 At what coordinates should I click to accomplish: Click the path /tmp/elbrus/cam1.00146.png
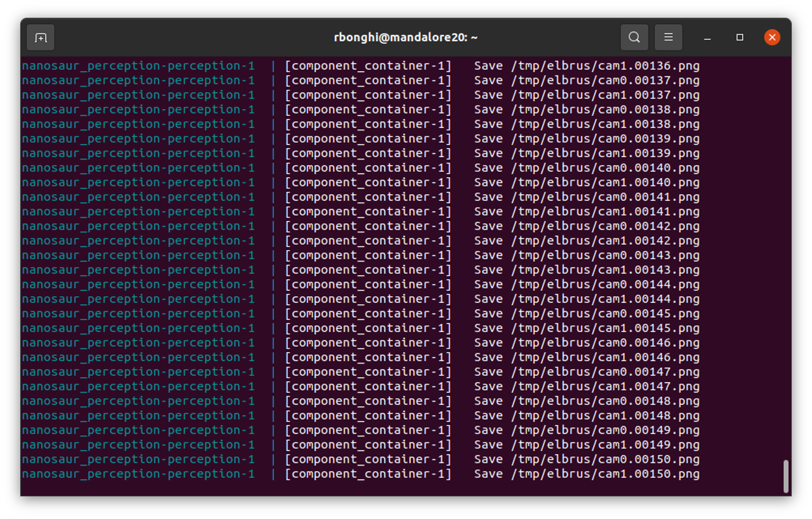click(605, 357)
